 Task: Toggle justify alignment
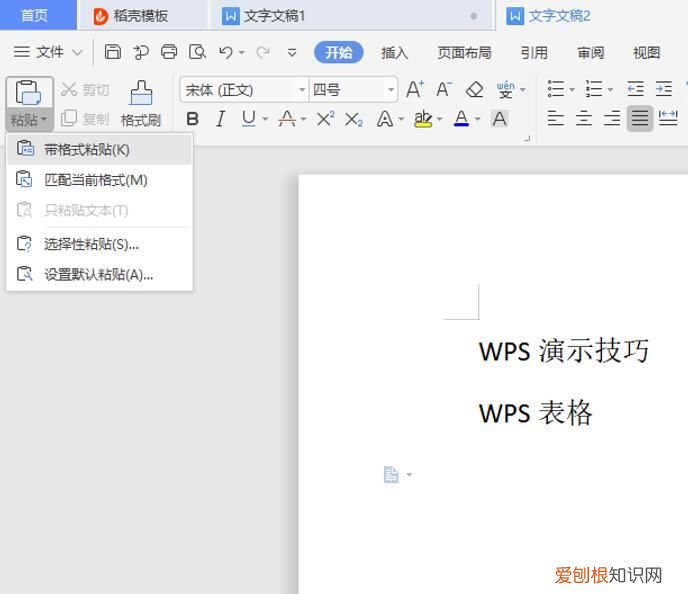pyautogui.click(x=640, y=118)
